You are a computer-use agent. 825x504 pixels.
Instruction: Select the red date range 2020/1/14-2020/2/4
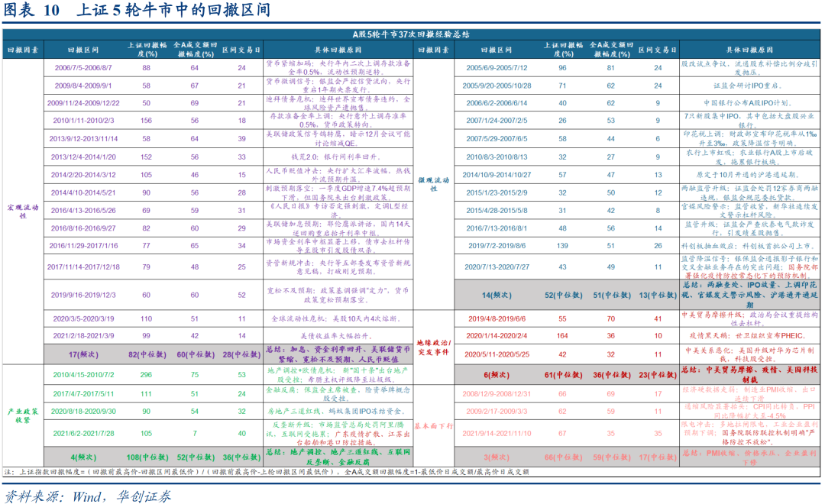tap(497, 335)
